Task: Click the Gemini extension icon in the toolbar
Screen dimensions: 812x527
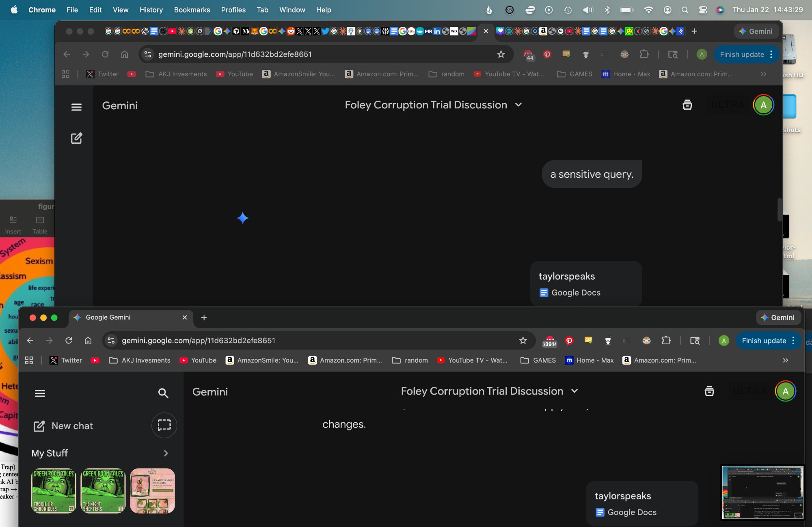Action: (x=778, y=317)
